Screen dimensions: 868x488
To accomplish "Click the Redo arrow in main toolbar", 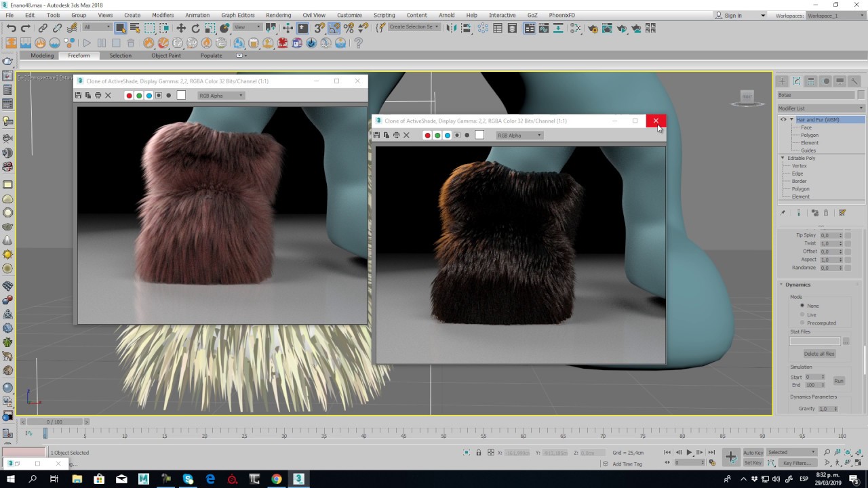I will [25, 28].
